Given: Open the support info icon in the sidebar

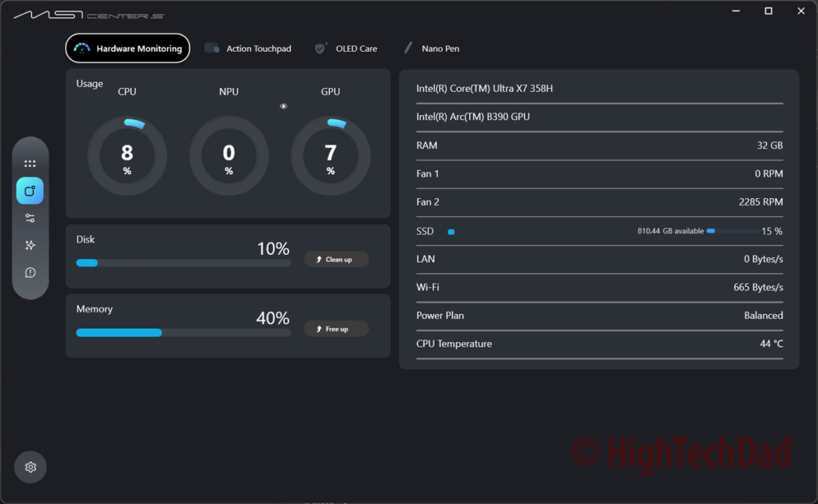Looking at the screenshot, I should [x=30, y=272].
